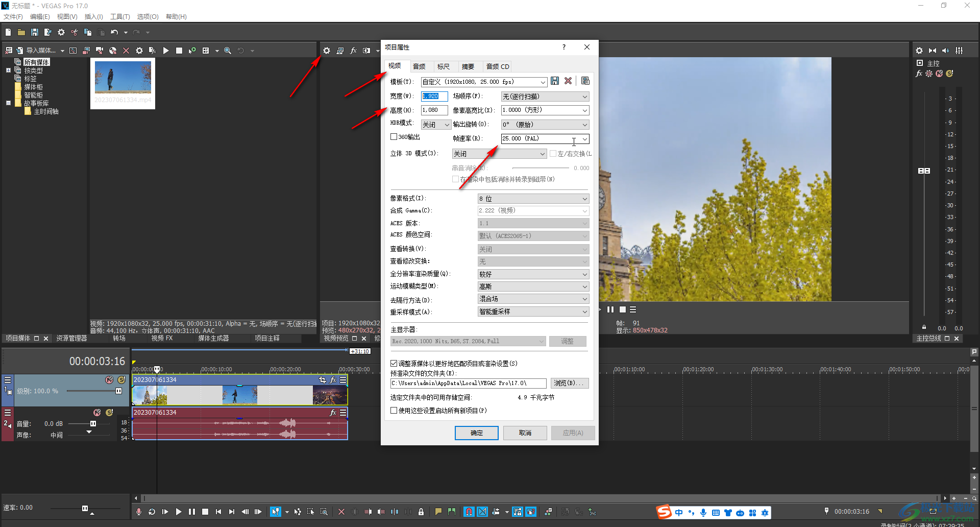The height and width of the screenshot is (527, 980).
Task: Open the 帮助(H) menu
Action: [x=176, y=17]
